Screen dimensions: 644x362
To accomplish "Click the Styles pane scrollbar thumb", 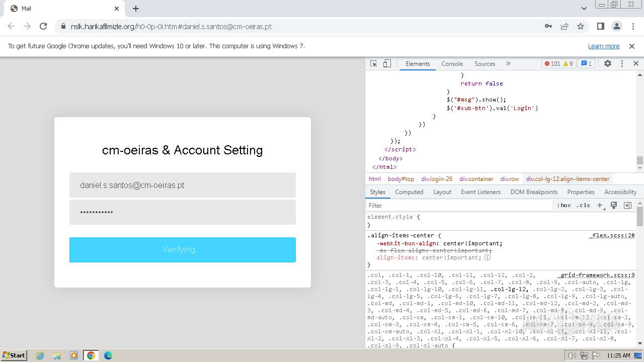I will pyautogui.click(x=640, y=216).
